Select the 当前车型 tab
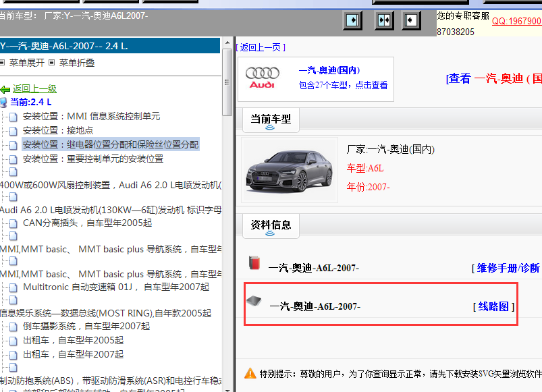Screen dimensions: 542x392 point(271,119)
